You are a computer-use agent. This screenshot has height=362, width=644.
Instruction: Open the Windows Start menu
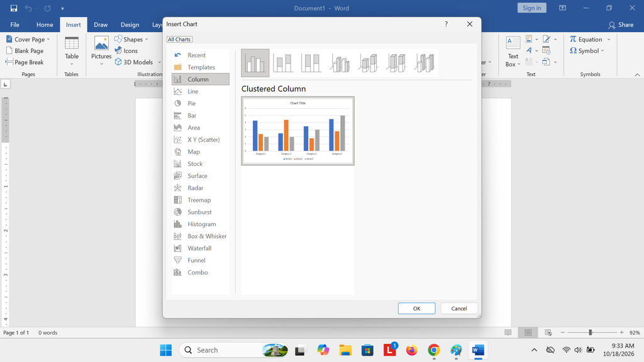click(166, 350)
